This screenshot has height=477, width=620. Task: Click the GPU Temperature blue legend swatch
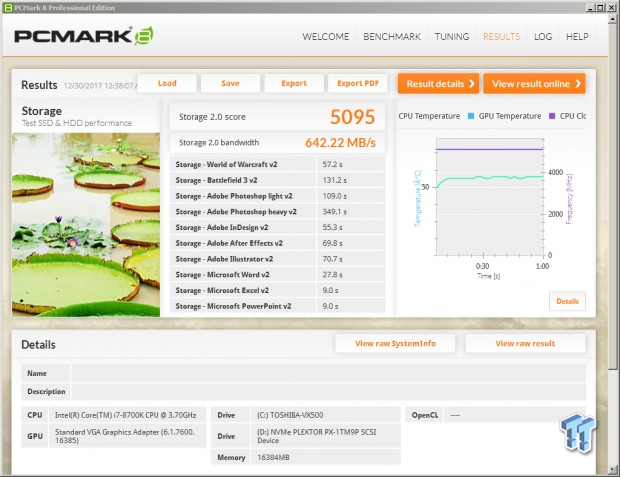(471, 116)
